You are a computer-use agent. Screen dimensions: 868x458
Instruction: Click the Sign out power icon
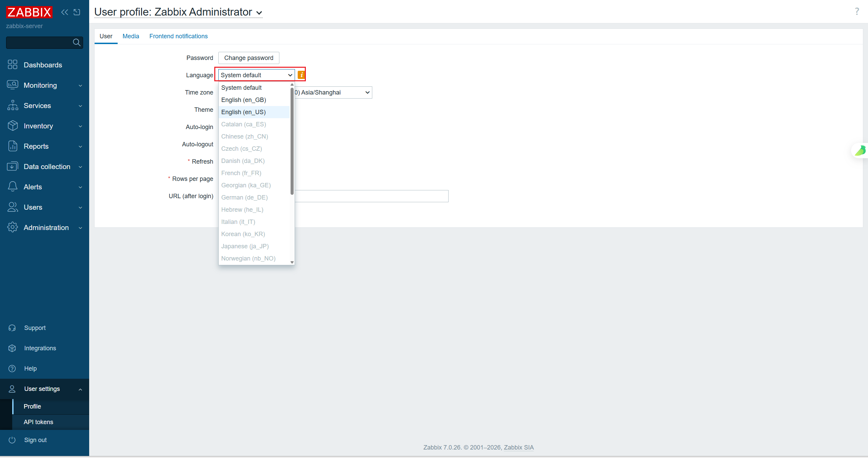[x=12, y=440]
